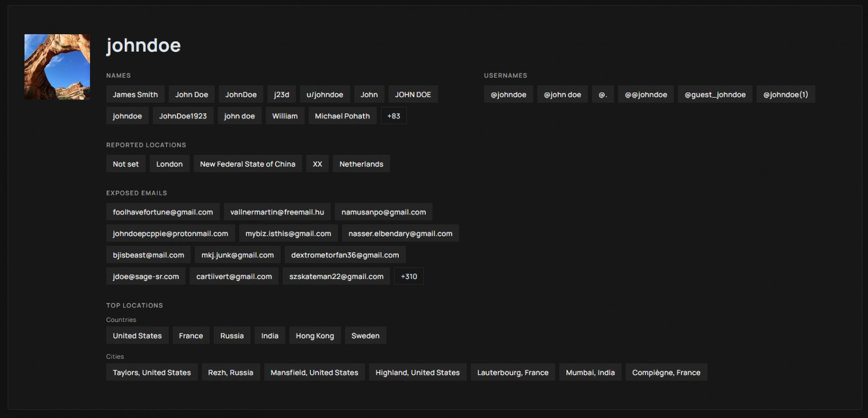This screenshot has height=418, width=868.
Task: Expand the +310 more emails chip
Action: click(x=409, y=276)
